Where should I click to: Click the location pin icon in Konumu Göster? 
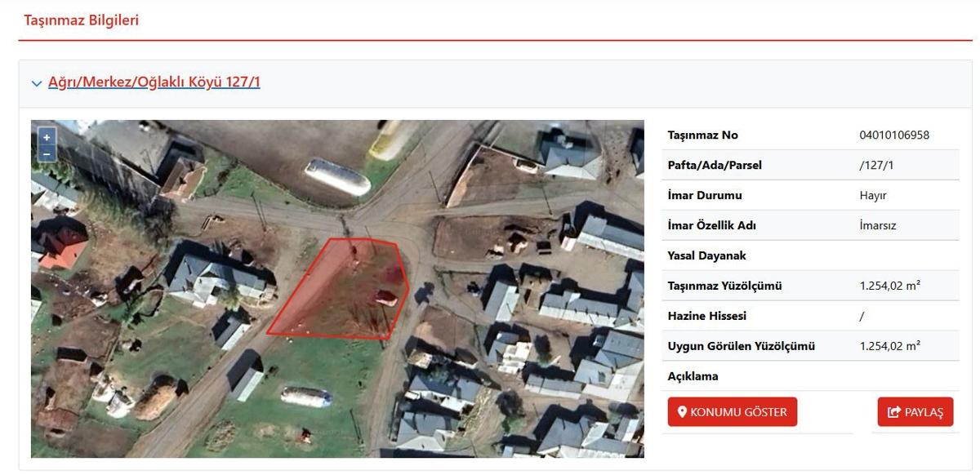click(683, 412)
